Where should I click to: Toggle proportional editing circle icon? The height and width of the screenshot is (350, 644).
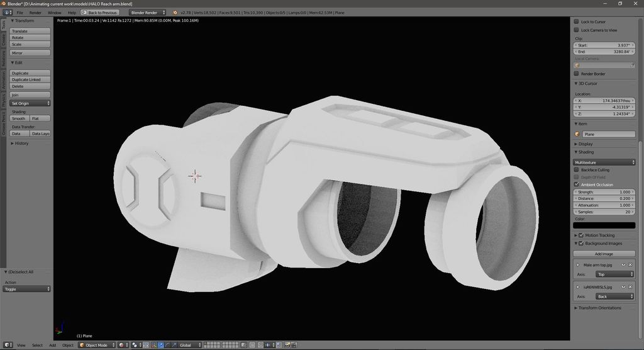click(x=253, y=345)
